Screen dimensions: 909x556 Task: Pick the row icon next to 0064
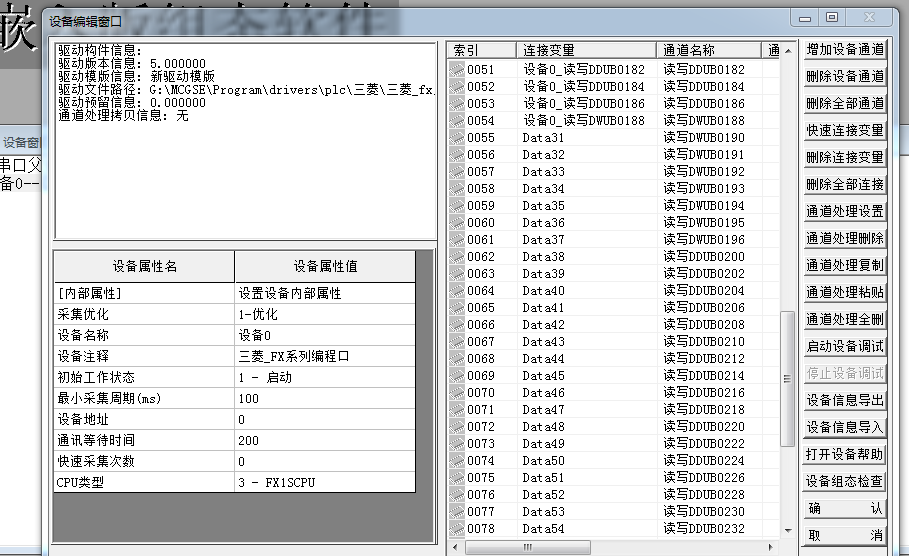point(457,290)
